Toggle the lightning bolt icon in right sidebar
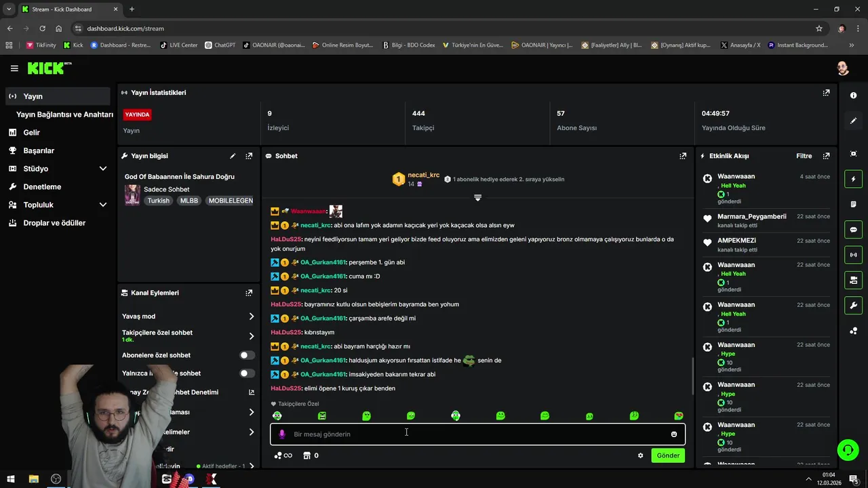 point(853,179)
